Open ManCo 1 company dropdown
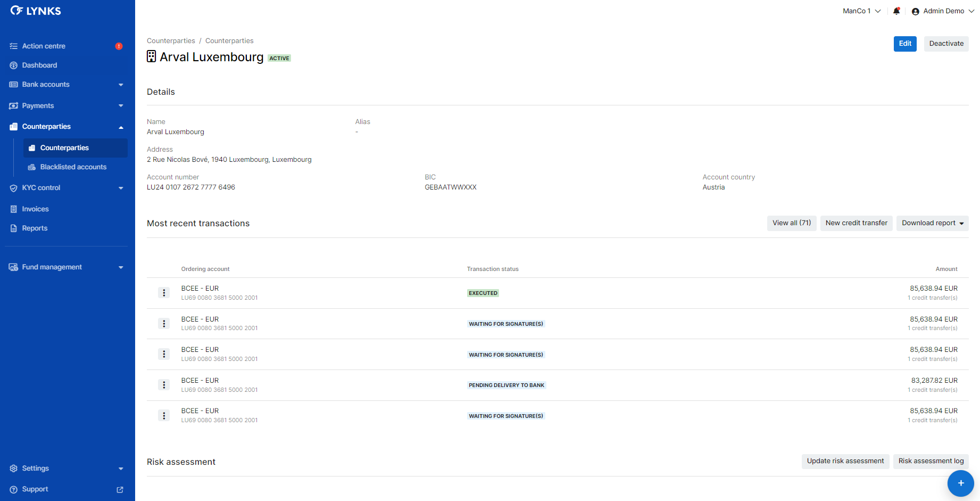 [x=862, y=11]
